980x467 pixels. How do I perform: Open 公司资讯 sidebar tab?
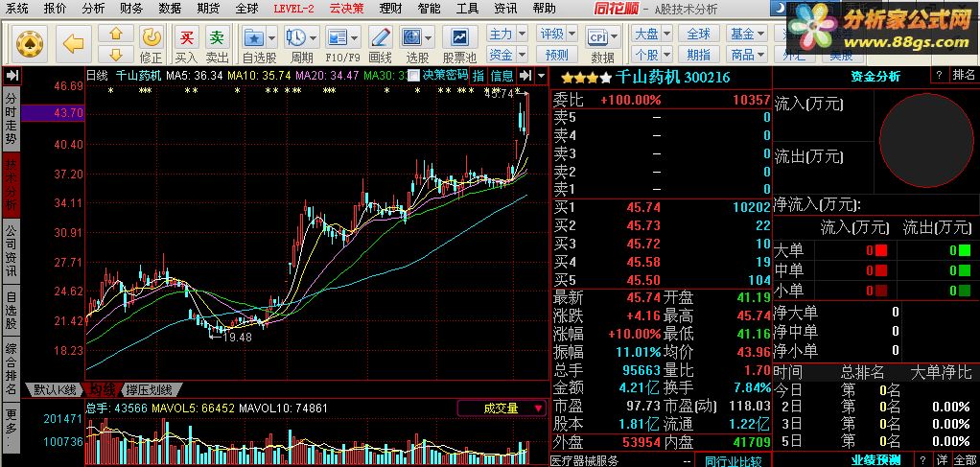tap(12, 250)
